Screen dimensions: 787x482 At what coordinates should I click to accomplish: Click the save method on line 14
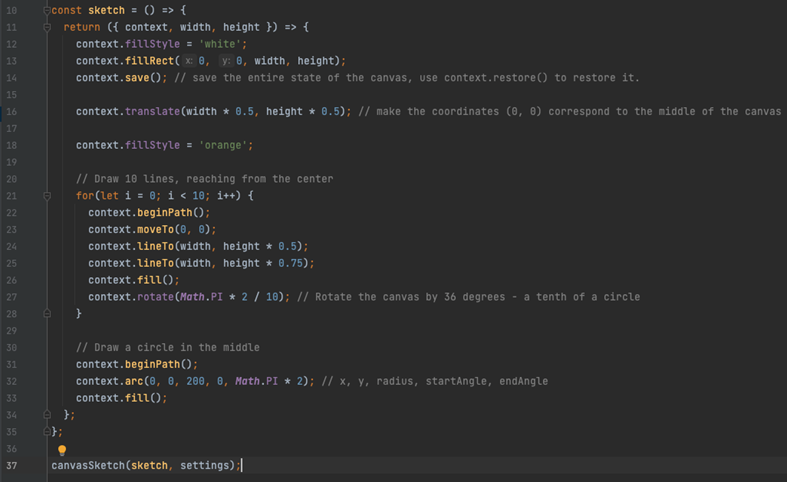point(137,78)
